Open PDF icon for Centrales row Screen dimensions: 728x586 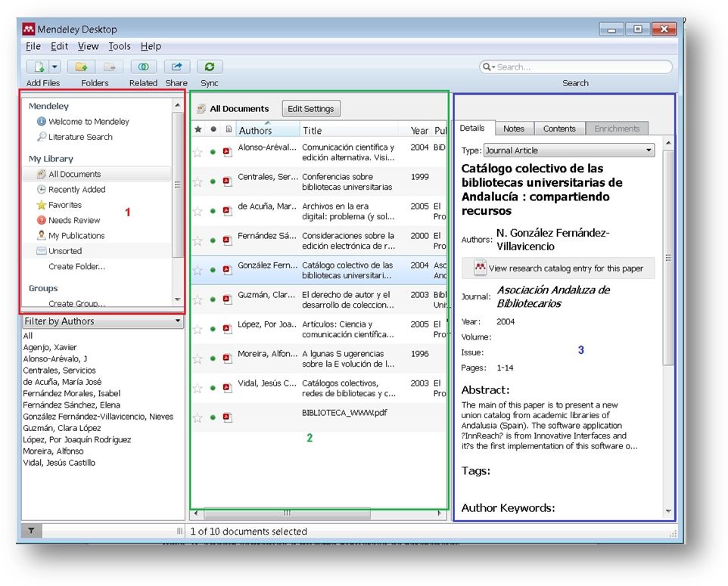point(227,181)
